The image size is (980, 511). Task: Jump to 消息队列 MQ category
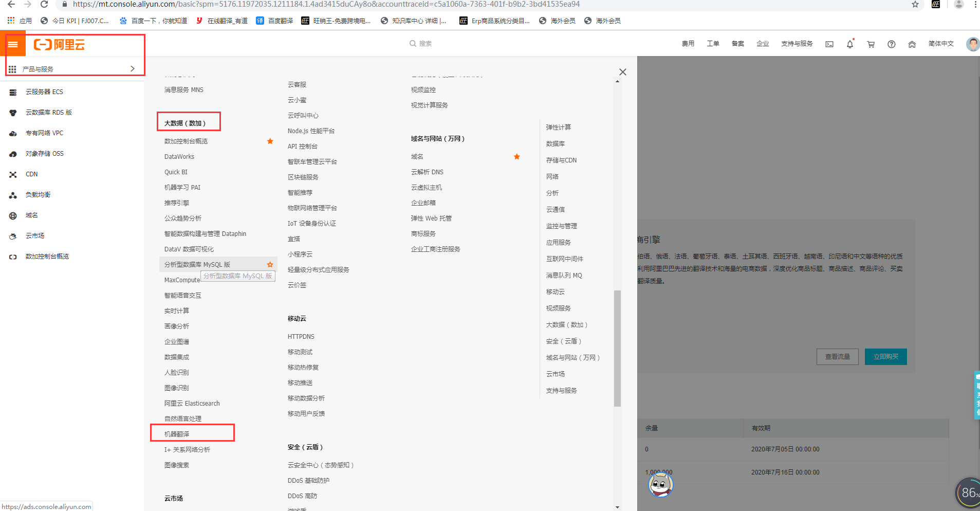click(x=564, y=276)
